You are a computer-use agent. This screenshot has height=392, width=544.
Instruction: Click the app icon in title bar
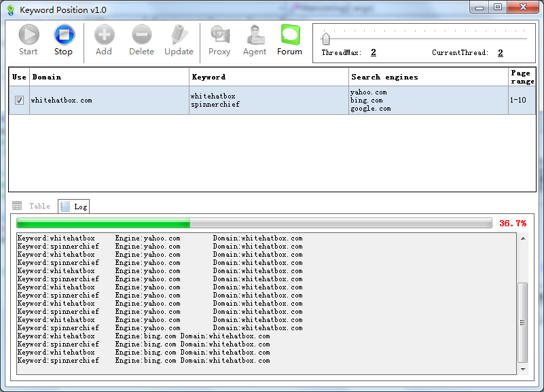(x=10, y=10)
